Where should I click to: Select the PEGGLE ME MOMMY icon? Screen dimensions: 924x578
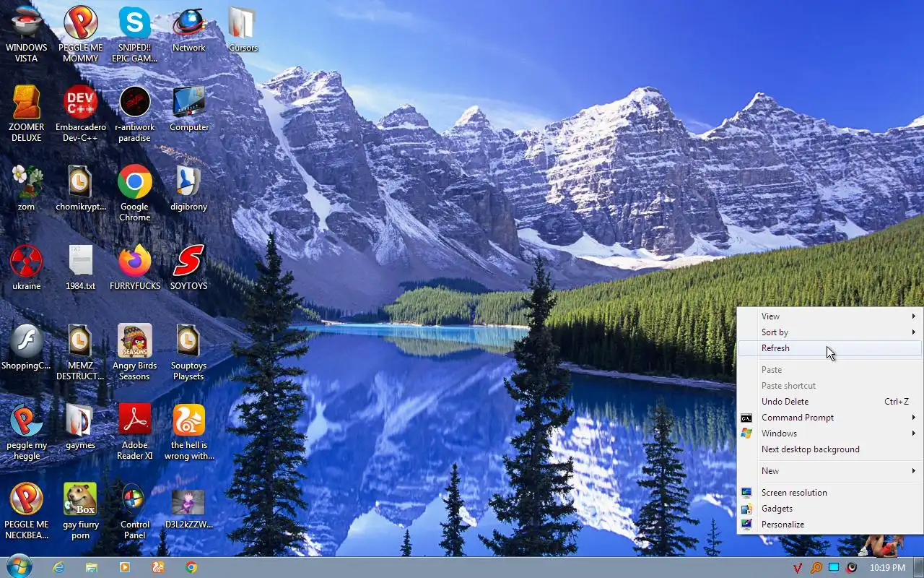pyautogui.click(x=80, y=33)
